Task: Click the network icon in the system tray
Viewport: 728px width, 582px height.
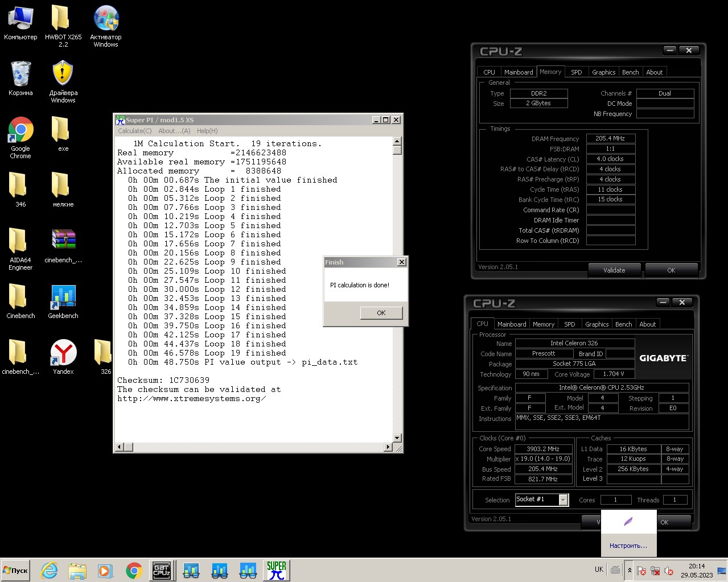Action: coord(655,571)
